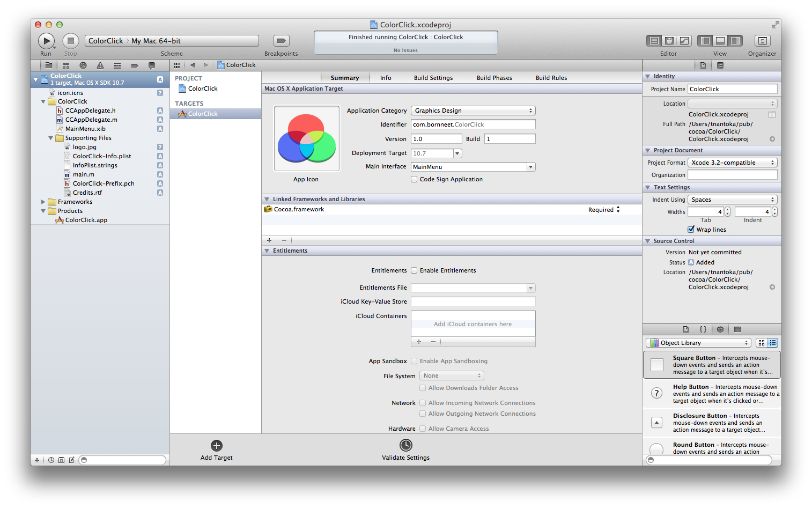Open the Application Category dropdown
The height and width of the screenshot is (508, 812).
473,111
